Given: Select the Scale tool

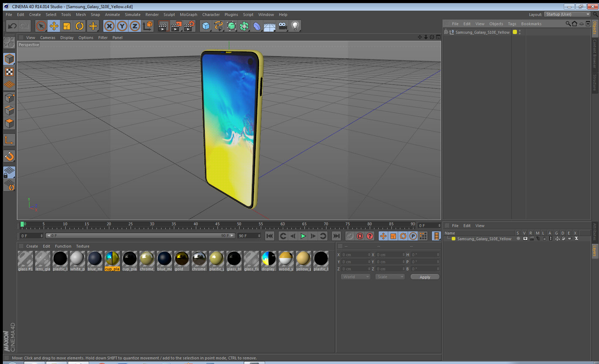Looking at the screenshot, I should click(x=67, y=26).
